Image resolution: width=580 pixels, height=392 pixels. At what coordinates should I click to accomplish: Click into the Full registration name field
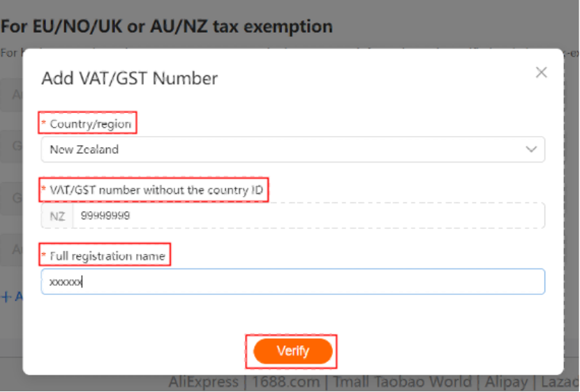pos(292,282)
